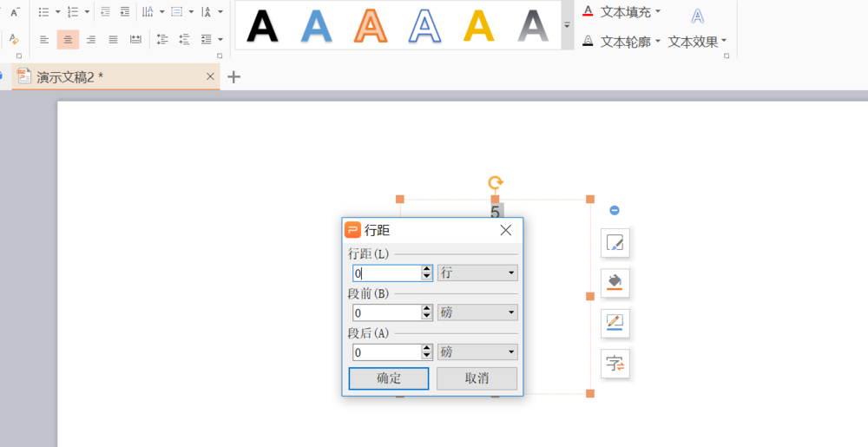The height and width of the screenshot is (447, 868).
Task: Open the 段后 unit 磅 dropdown
Action: pos(477,352)
